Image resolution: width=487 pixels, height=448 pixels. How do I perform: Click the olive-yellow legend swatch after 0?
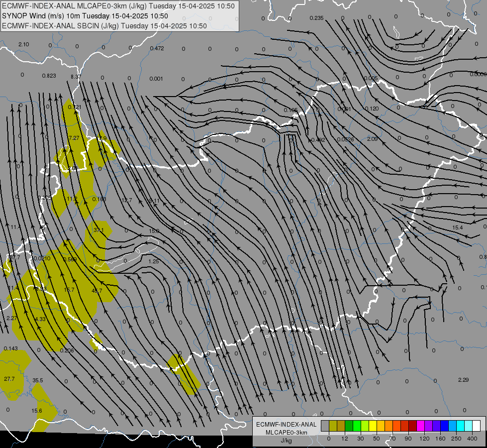click(333, 426)
